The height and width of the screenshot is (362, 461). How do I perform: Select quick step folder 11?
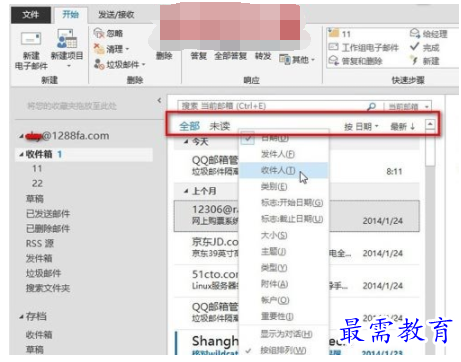click(x=340, y=34)
